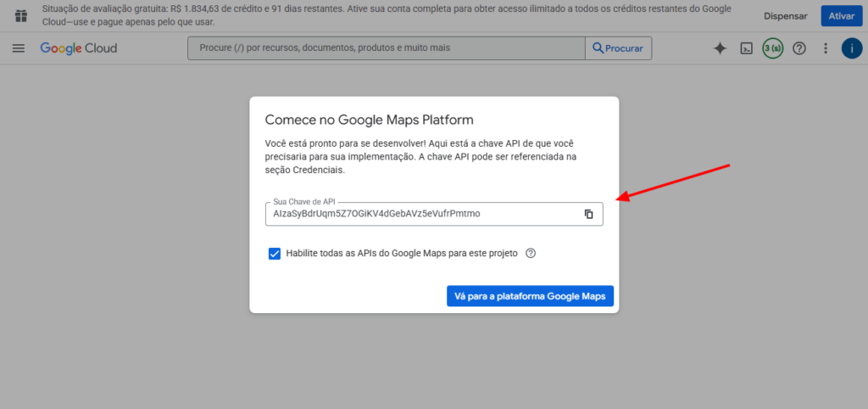This screenshot has height=409, width=868.
Task: Click the 'Comece no Google Maps Platform' heading
Action: pos(369,120)
